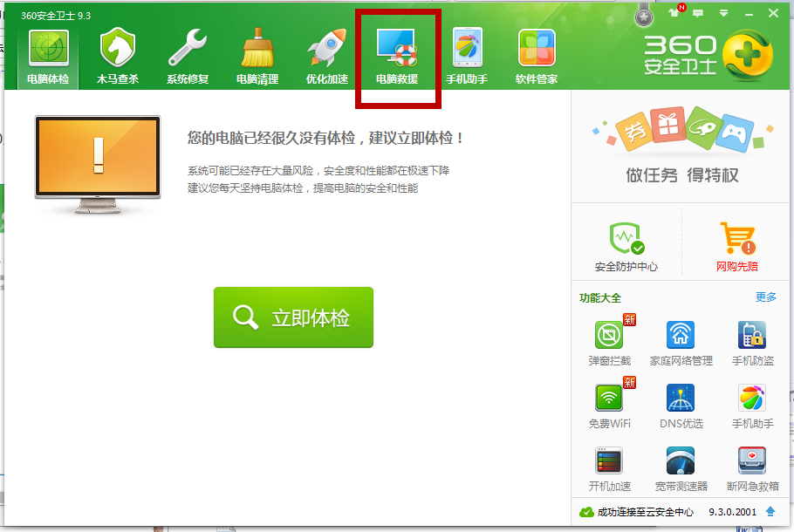Open the 免费WiFi tool icon
The width and height of the screenshot is (794, 532).
[609, 398]
